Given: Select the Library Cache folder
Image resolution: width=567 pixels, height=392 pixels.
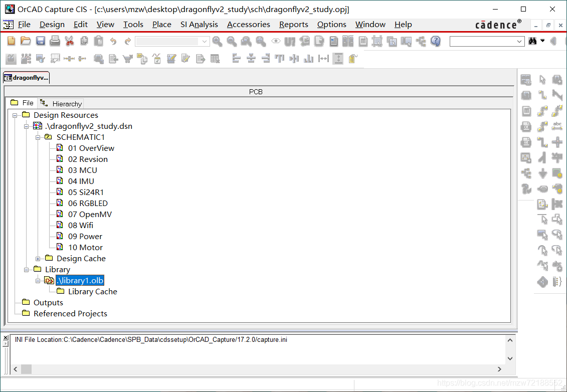Looking at the screenshot, I should point(93,292).
